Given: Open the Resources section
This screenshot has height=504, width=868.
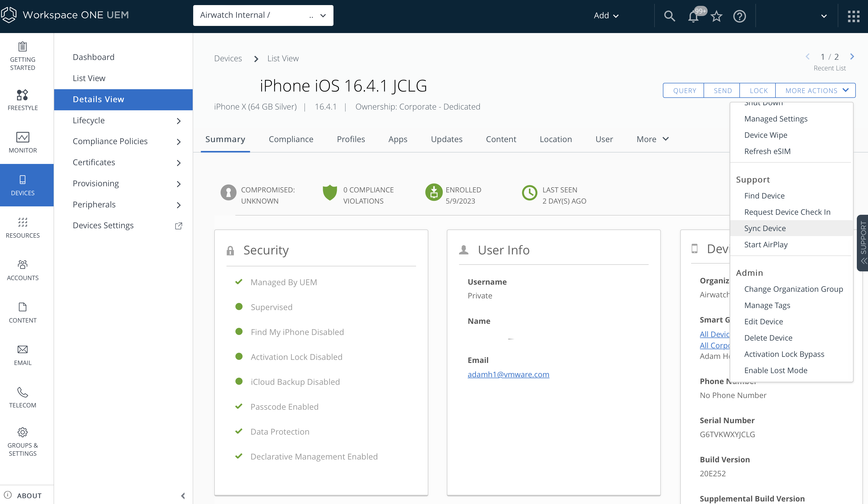Looking at the screenshot, I should [23, 227].
